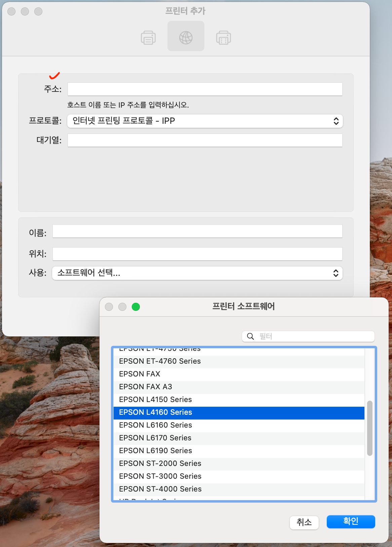The image size is (392, 547).
Task: Select EPSON L6170 Series
Action: point(239,438)
